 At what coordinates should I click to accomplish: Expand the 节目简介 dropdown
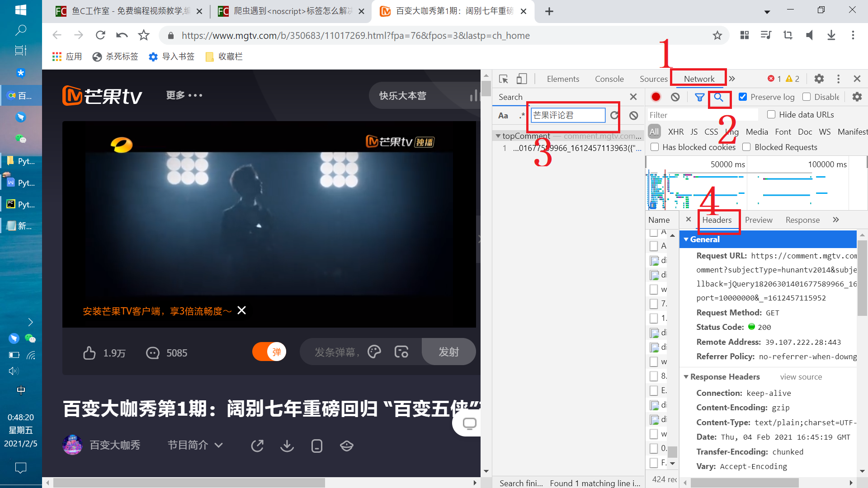pyautogui.click(x=195, y=446)
